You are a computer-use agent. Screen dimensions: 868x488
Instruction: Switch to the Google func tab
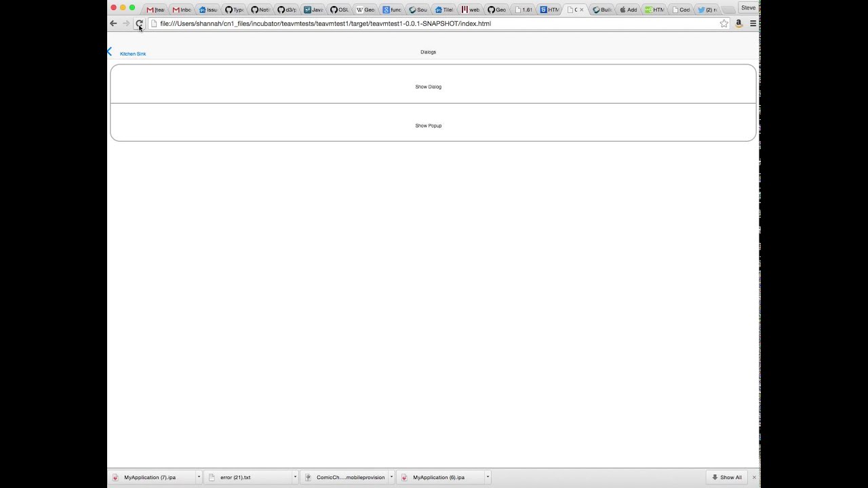pyautogui.click(x=392, y=9)
